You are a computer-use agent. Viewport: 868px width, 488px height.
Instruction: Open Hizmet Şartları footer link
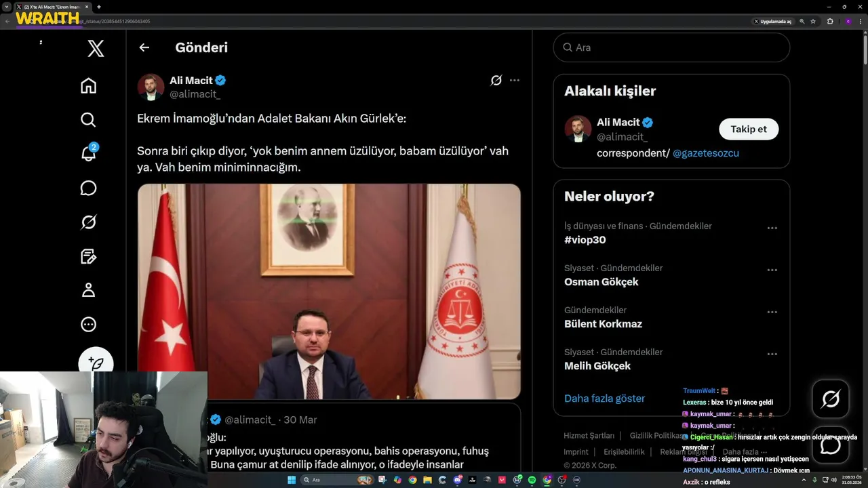point(589,436)
